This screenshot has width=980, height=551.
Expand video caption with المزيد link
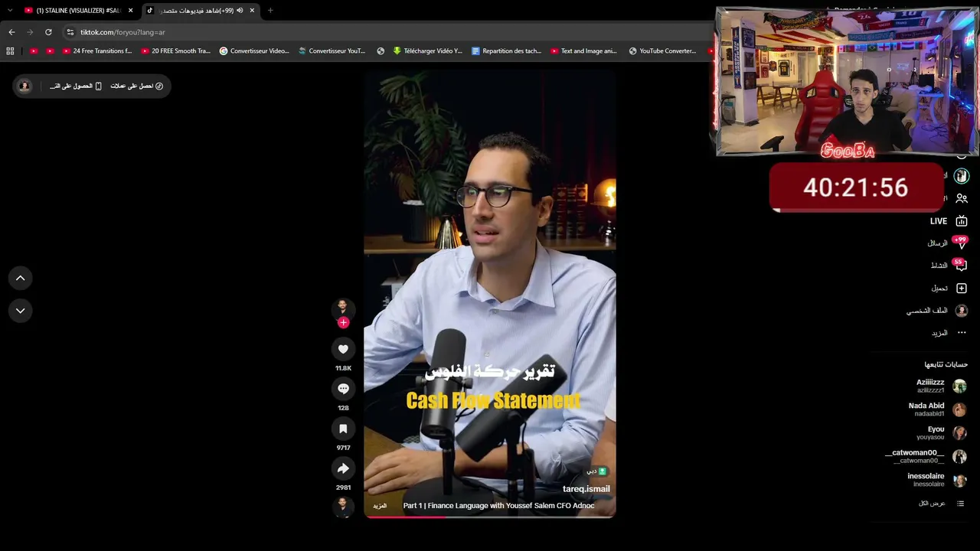380,506
